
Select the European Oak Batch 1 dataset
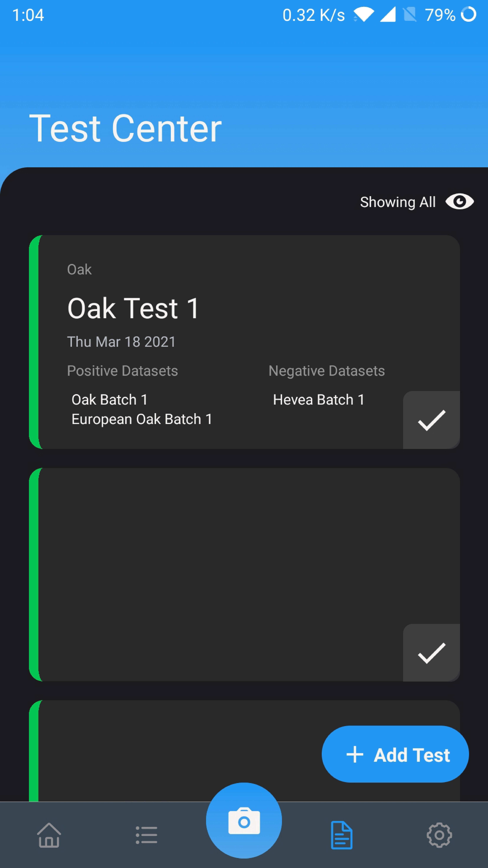coord(142,419)
